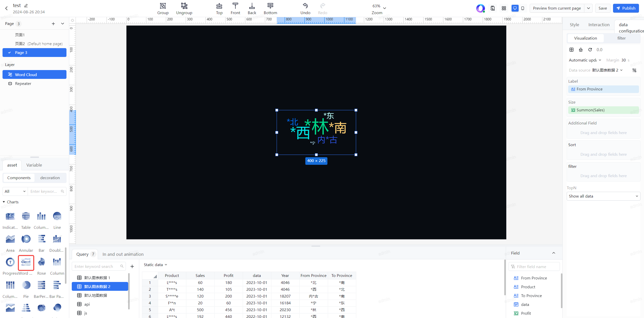This screenshot has height=318, width=644.
Task: Open data source settings sliders icon
Action: 634,70
